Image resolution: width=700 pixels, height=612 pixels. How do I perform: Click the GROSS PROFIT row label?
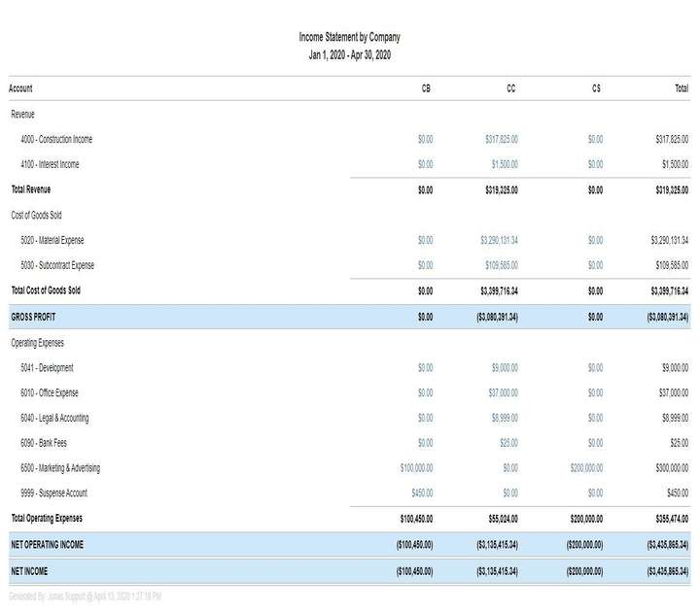pos(34,317)
